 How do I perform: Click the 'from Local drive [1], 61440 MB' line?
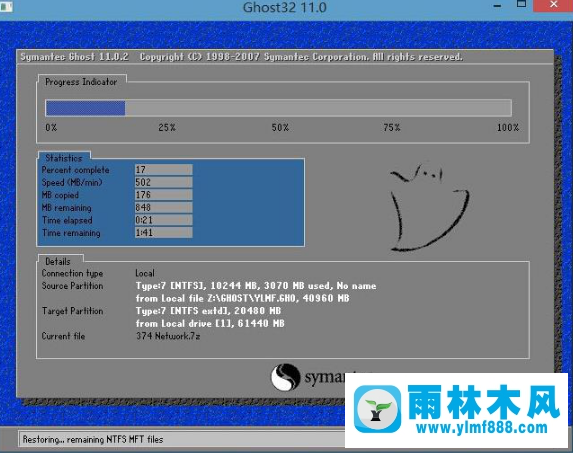210,324
